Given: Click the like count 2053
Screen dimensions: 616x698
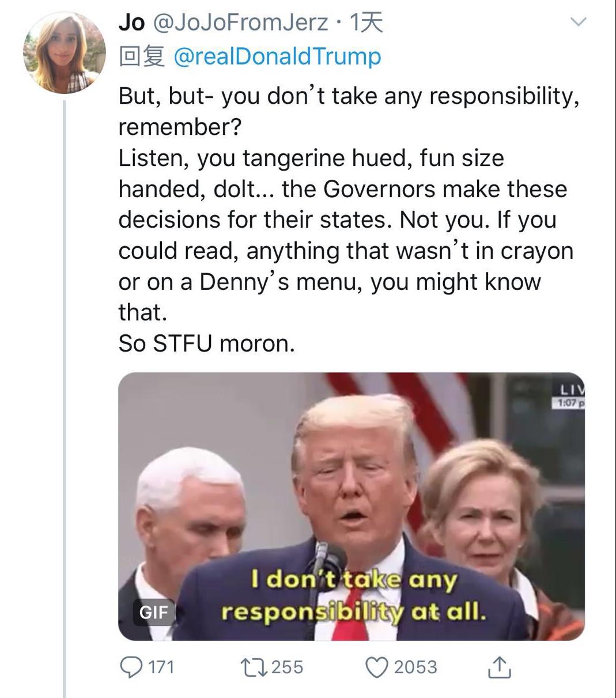Looking at the screenshot, I should point(415,667).
